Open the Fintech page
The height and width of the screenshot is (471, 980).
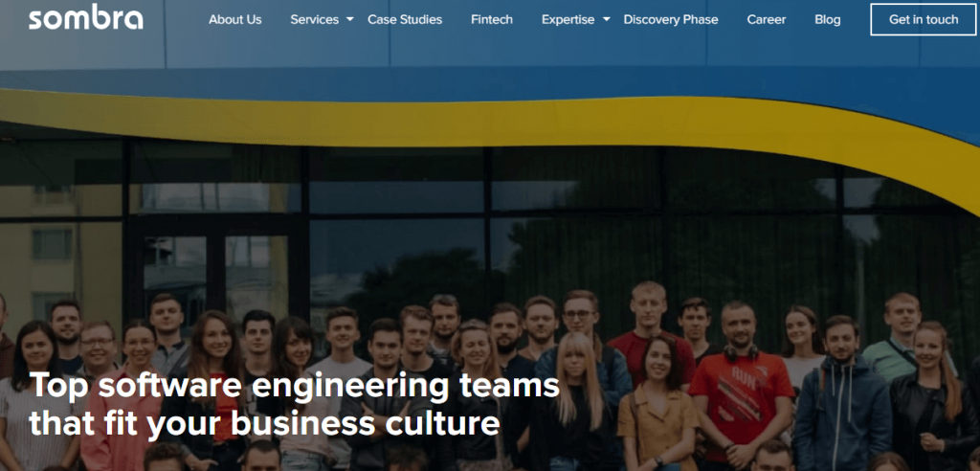coord(492,19)
